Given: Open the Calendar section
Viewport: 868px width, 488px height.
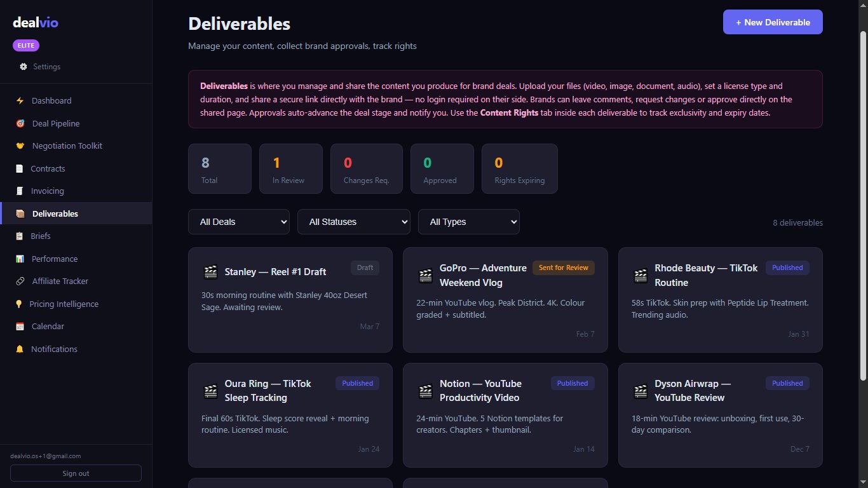Looking at the screenshot, I should [x=48, y=326].
